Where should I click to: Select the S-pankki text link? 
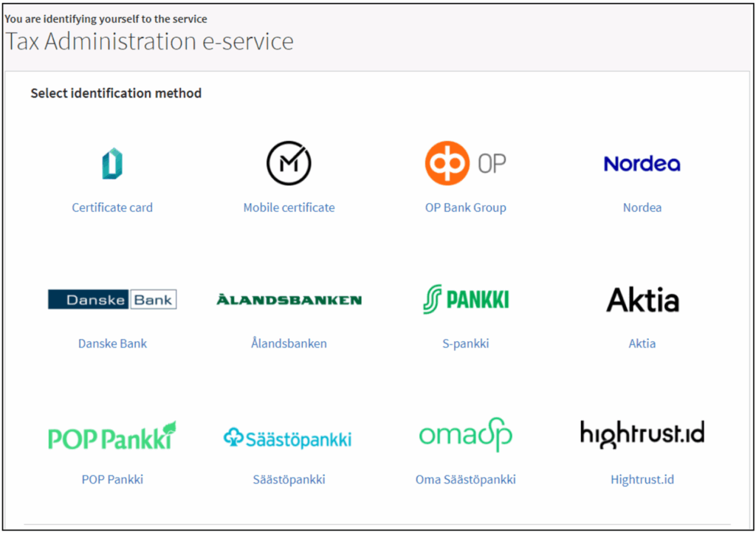point(466,343)
